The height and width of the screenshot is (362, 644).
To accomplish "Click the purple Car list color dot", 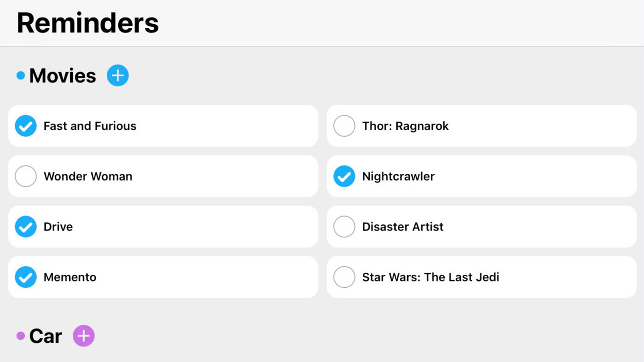I will point(21,336).
